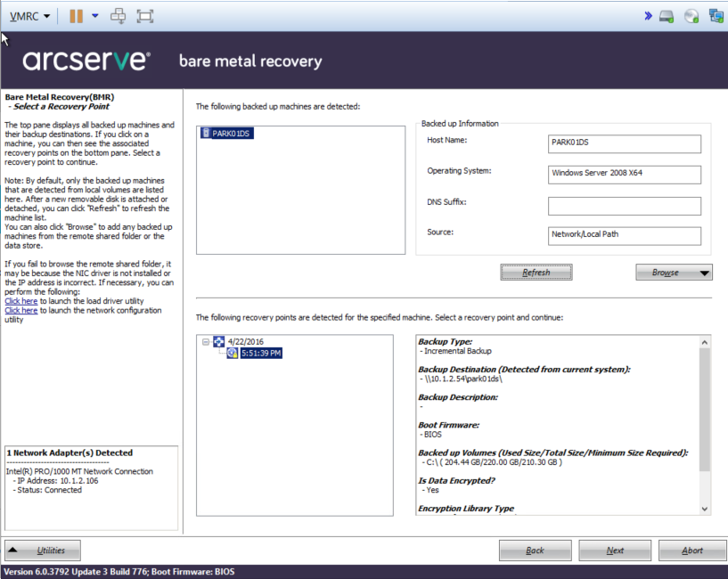Click the Status: Connected text
Image resolution: width=728 pixels, height=579 pixels.
pos(49,490)
